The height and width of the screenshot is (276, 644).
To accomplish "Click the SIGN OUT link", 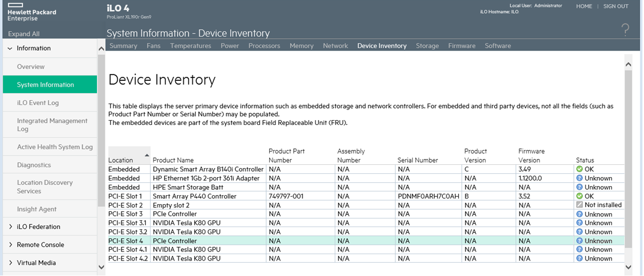I will coord(616,6).
